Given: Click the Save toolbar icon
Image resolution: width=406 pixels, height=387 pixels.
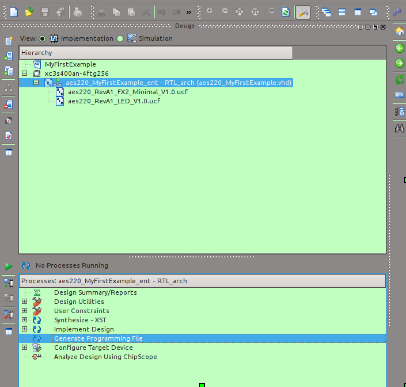Looking at the screenshot, I should (x=45, y=12).
